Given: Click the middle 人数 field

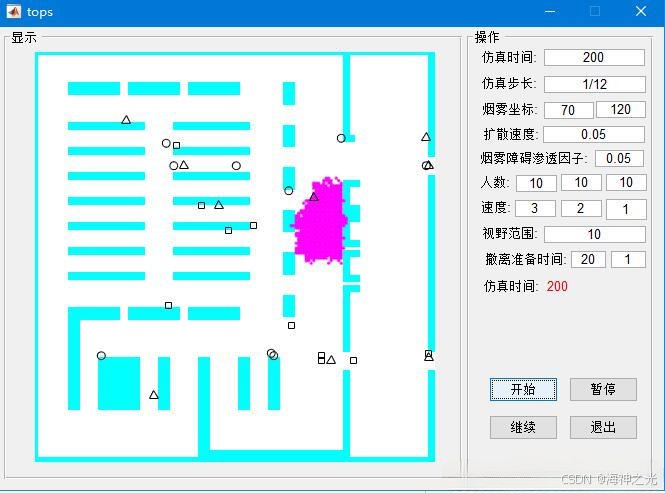Looking at the screenshot, I should point(581,182).
